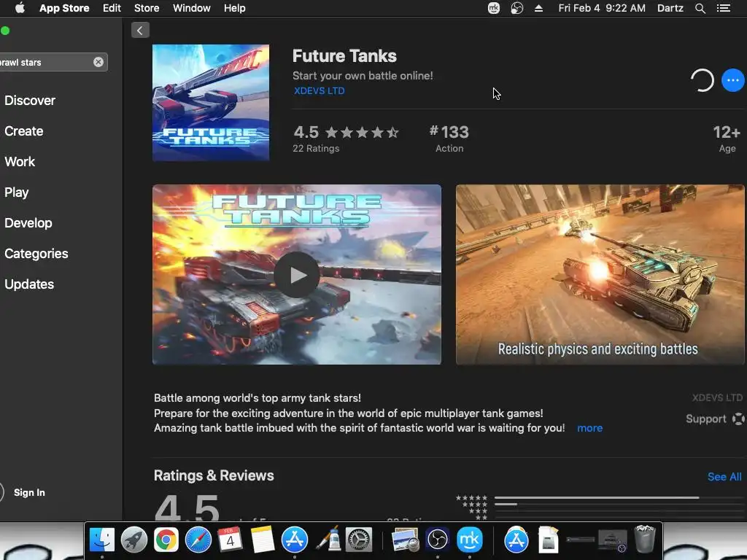Open the Trash in the Dock
The width and height of the screenshot is (747, 560).
(645, 539)
